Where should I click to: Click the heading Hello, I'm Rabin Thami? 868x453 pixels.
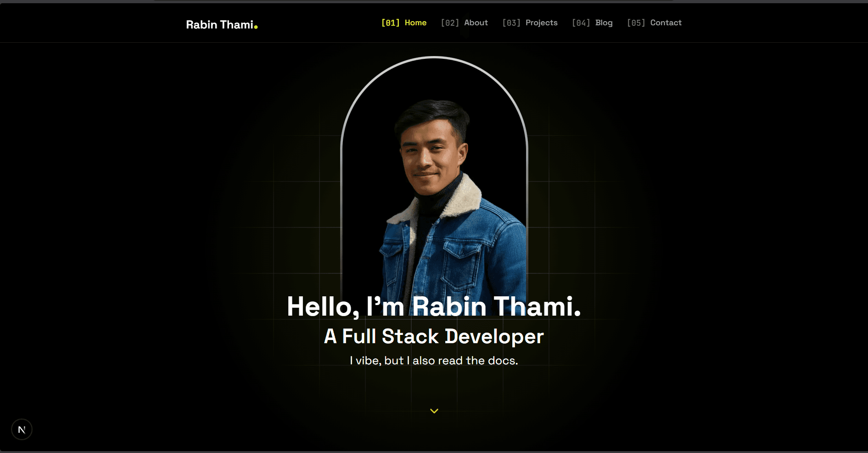pyautogui.click(x=433, y=306)
